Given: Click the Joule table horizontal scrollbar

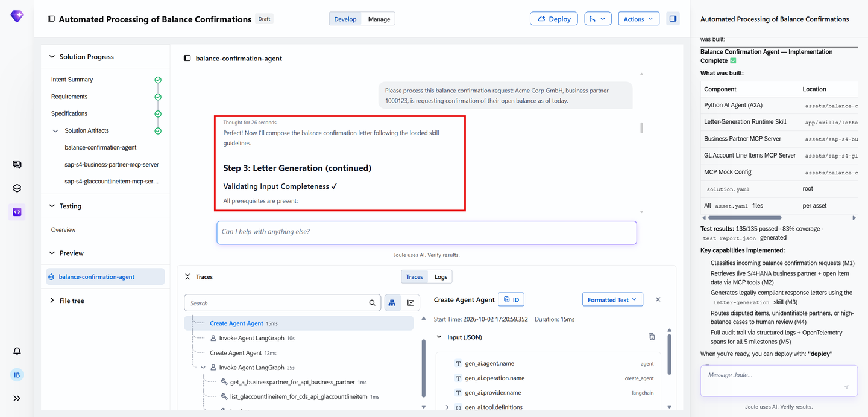Looking at the screenshot, I should (744, 218).
